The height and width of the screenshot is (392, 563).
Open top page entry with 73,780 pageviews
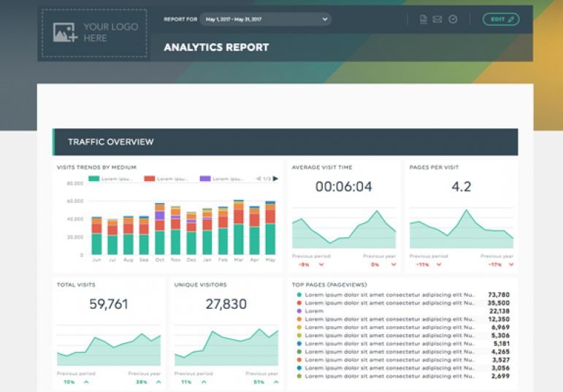(389, 294)
